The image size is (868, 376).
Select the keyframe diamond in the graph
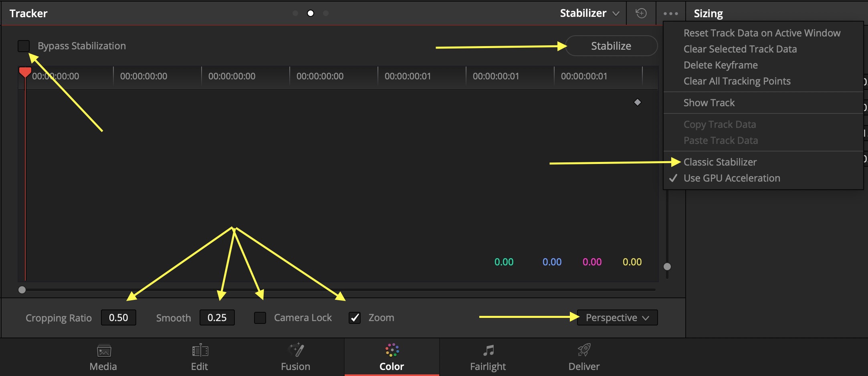click(638, 102)
